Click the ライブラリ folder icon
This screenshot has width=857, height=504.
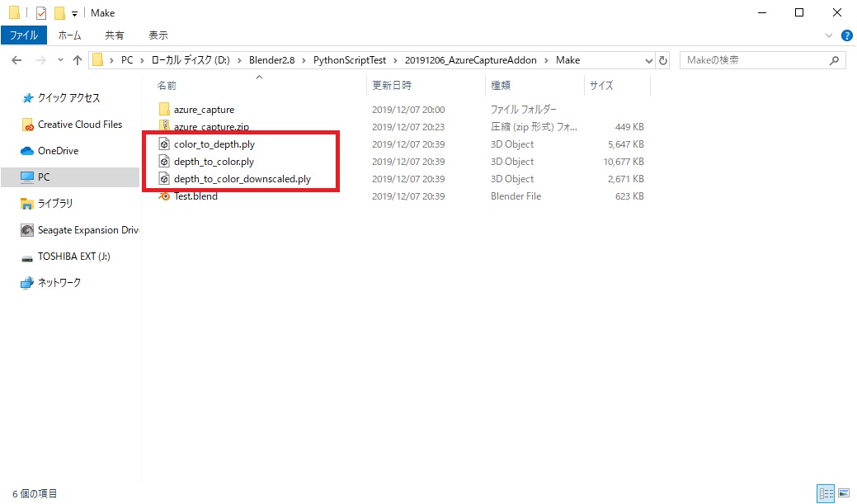[27, 204]
